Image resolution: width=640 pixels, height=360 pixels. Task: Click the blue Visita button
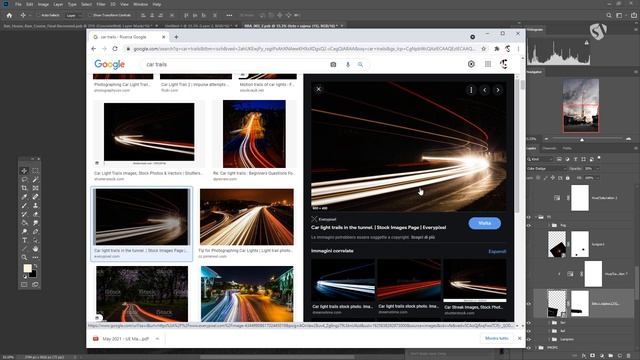[484, 223]
